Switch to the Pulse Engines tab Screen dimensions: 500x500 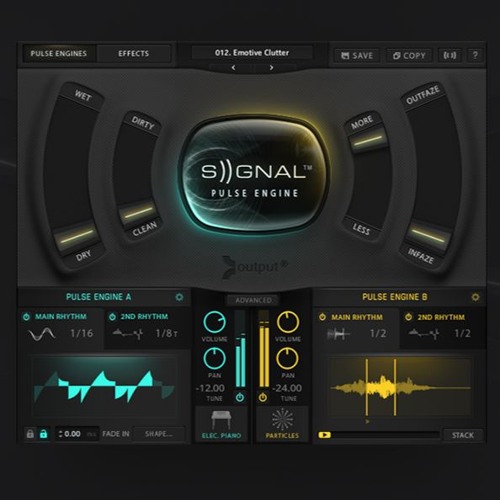click(x=59, y=53)
